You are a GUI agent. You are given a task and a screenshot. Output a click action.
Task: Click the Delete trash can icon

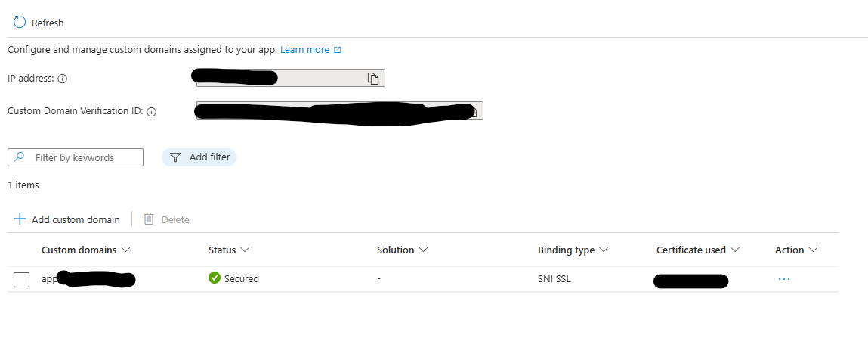point(149,219)
